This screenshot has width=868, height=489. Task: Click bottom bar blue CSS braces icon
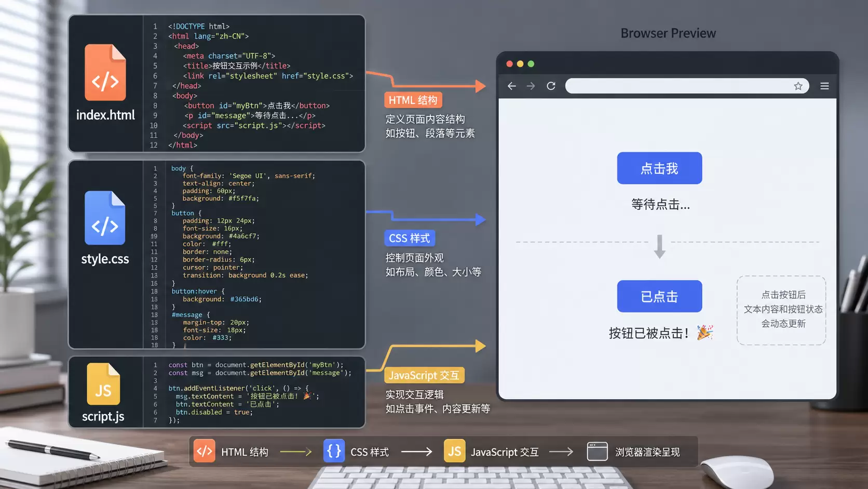point(334,451)
